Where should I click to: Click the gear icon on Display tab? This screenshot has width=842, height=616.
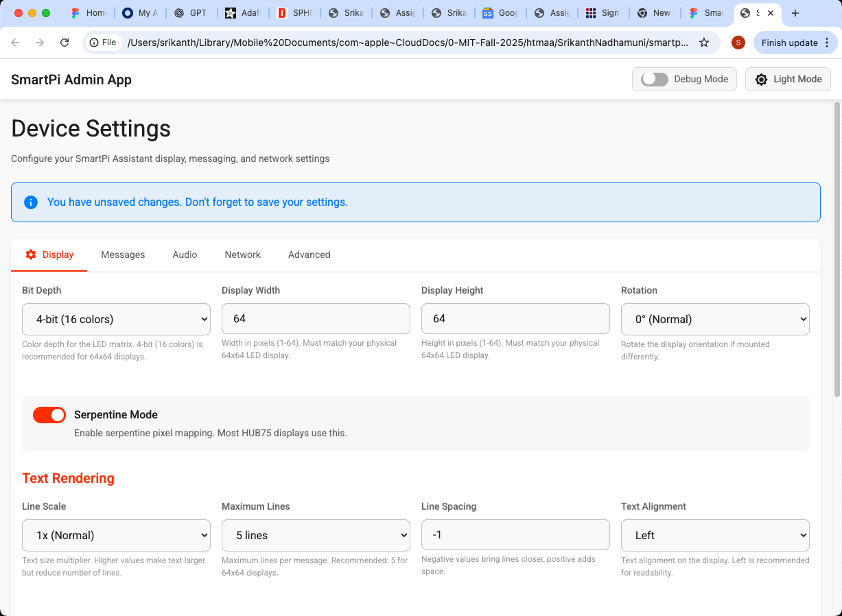31,254
